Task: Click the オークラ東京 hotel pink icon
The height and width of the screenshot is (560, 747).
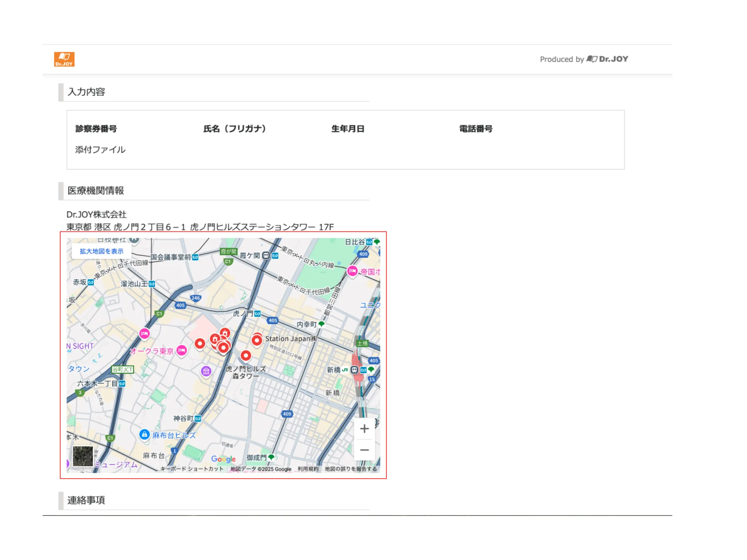Action: click(182, 350)
